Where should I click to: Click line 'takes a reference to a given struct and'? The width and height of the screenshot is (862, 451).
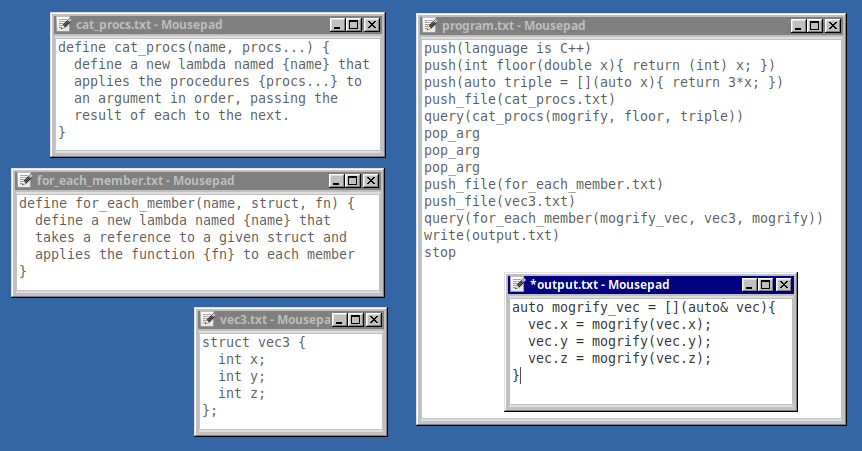point(191,237)
